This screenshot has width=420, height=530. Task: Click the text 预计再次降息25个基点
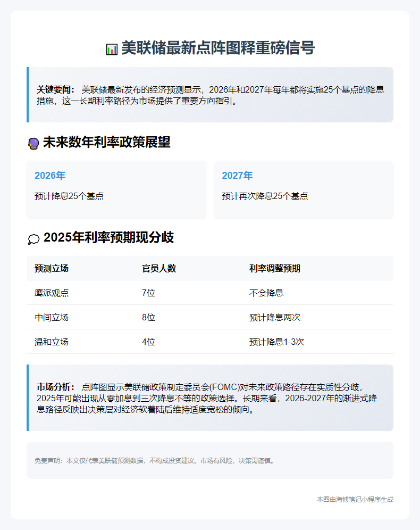pos(265,196)
